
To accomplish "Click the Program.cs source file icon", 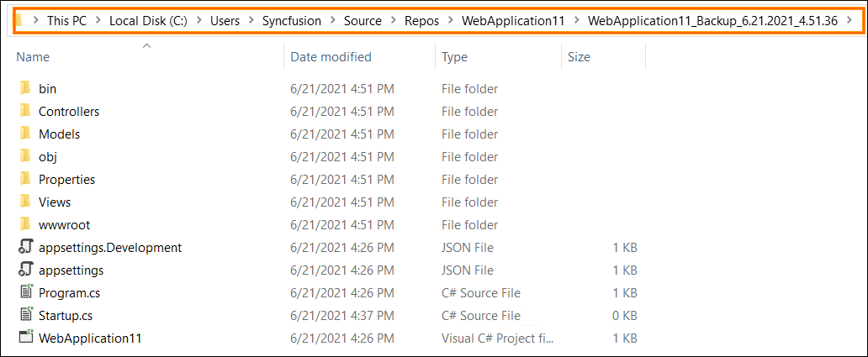I will coord(25,292).
